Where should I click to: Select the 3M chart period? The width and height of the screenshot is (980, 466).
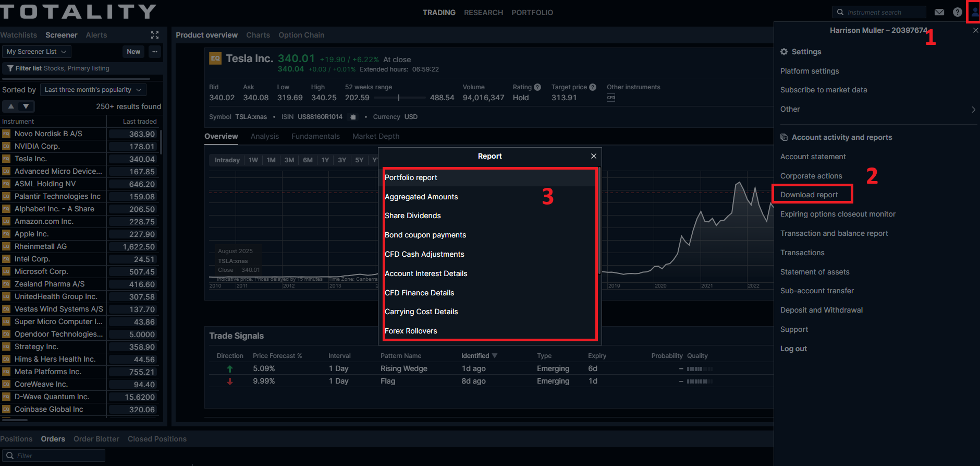(289, 160)
